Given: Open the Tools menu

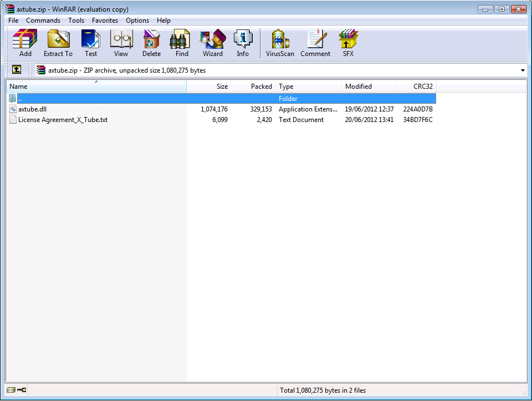Looking at the screenshot, I should 76,21.
